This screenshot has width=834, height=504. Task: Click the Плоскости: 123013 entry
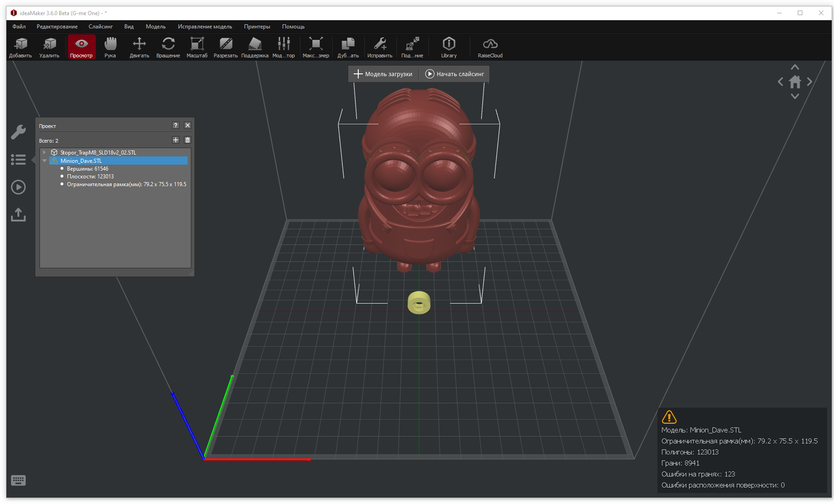click(x=90, y=177)
